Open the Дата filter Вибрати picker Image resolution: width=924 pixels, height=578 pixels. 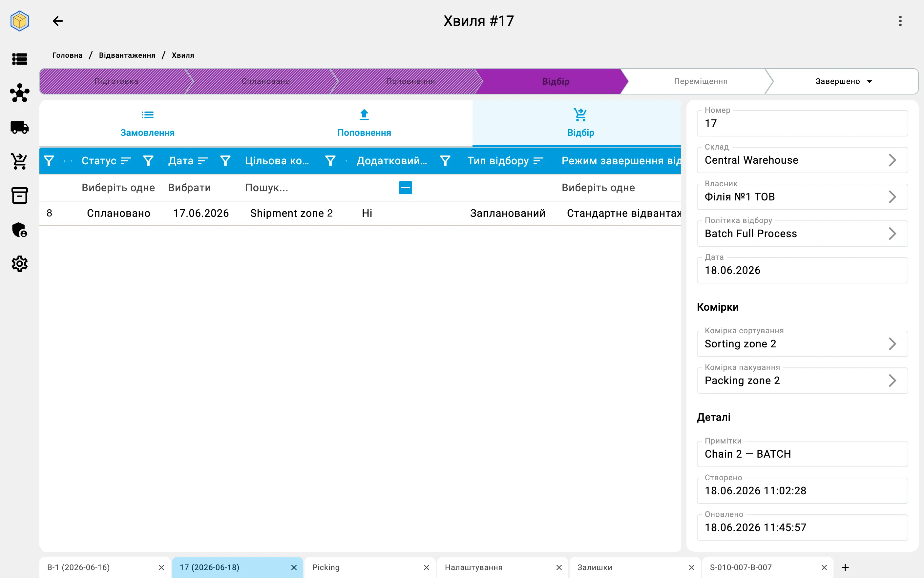pos(189,188)
